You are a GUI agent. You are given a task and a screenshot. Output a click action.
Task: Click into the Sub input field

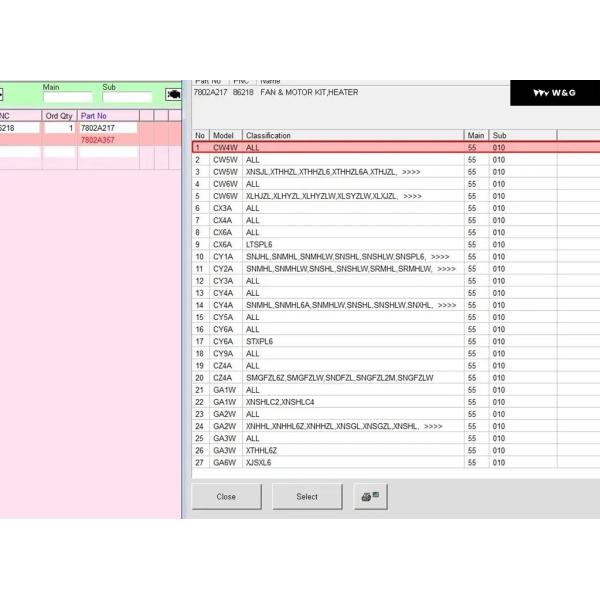[x=127, y=97]
